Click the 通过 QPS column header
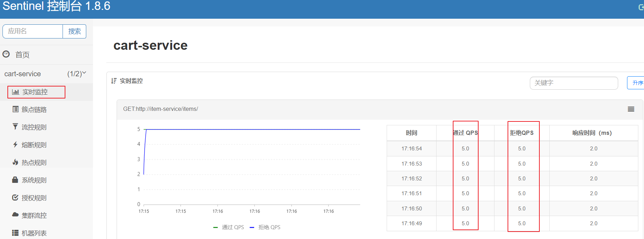This screenshot has height=239, width=644. 465,133
